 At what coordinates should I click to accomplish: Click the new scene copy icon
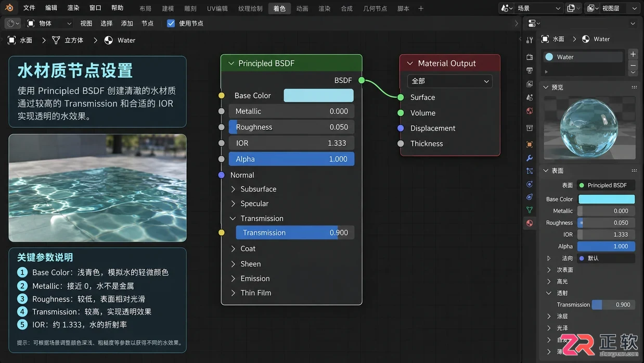click(x=573, y=8)
